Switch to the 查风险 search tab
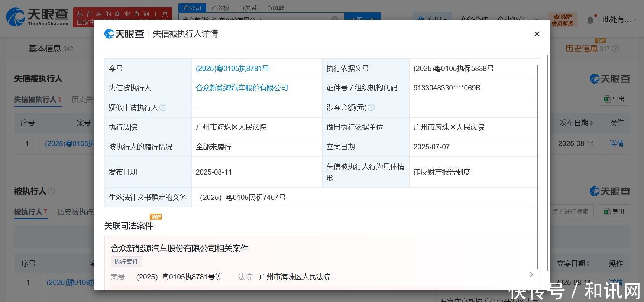 pyautogui.click(x=276, y=8)
